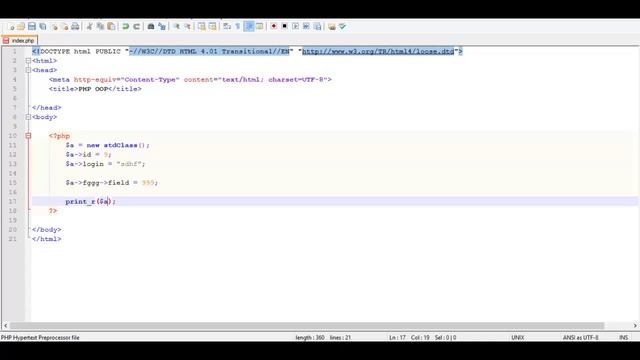Click the $a = new stdClass(); line
Viewport: 640px width, 360px height.
pyautogui.click(x=107, y=145)
